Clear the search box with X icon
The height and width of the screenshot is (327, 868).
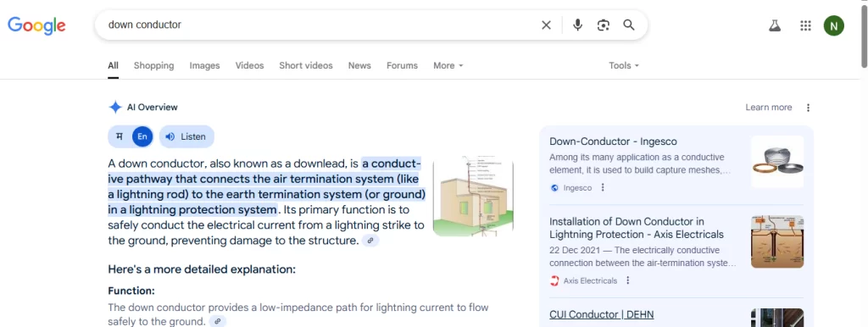click(x=547, y=25)
